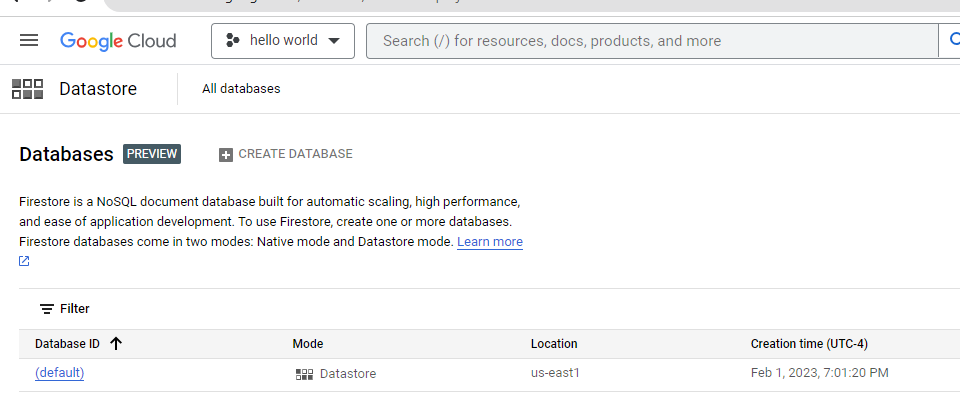Click the project hexagon icon in selector
960x399 pixels.
pos(233,41)
